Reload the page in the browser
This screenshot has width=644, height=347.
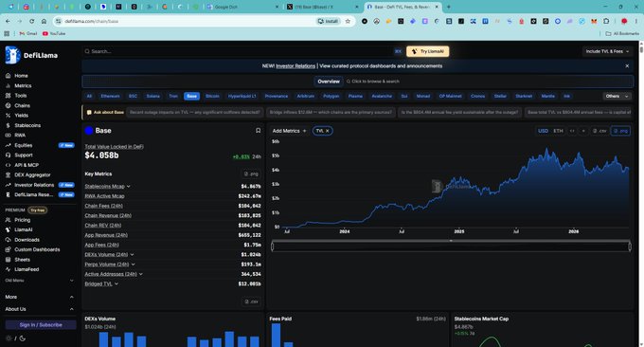[x=31, y=21]
